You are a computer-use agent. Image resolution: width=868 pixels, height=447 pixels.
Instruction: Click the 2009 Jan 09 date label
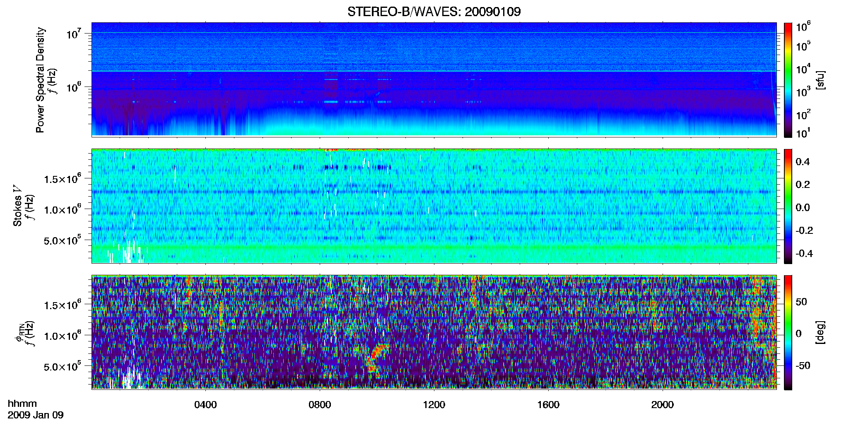point(36,415)
